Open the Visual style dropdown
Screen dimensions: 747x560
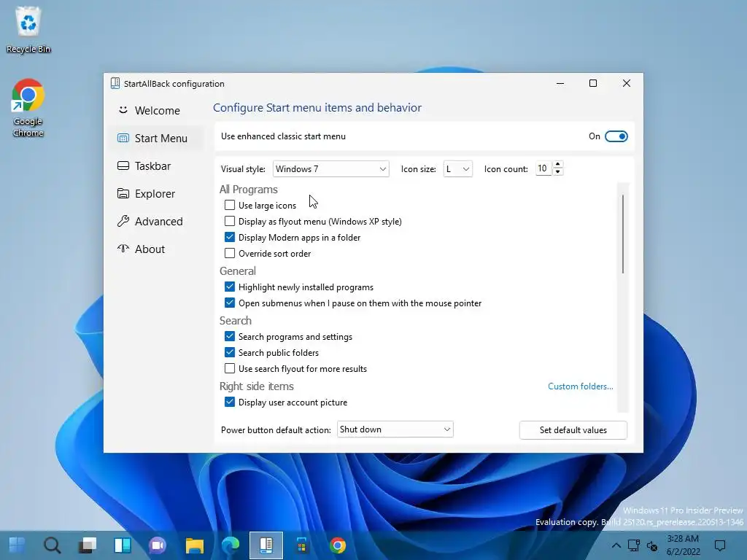click(330, 169)
